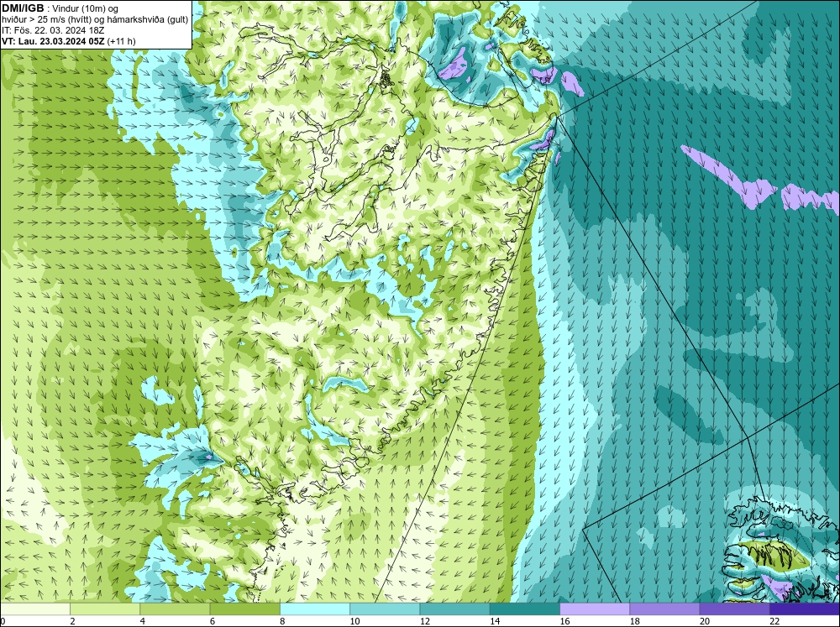840x627 pixels.
Task: Click the "IT: Fös. 22. 03. 2024 18Z" line
Action: tap(53, 30)
